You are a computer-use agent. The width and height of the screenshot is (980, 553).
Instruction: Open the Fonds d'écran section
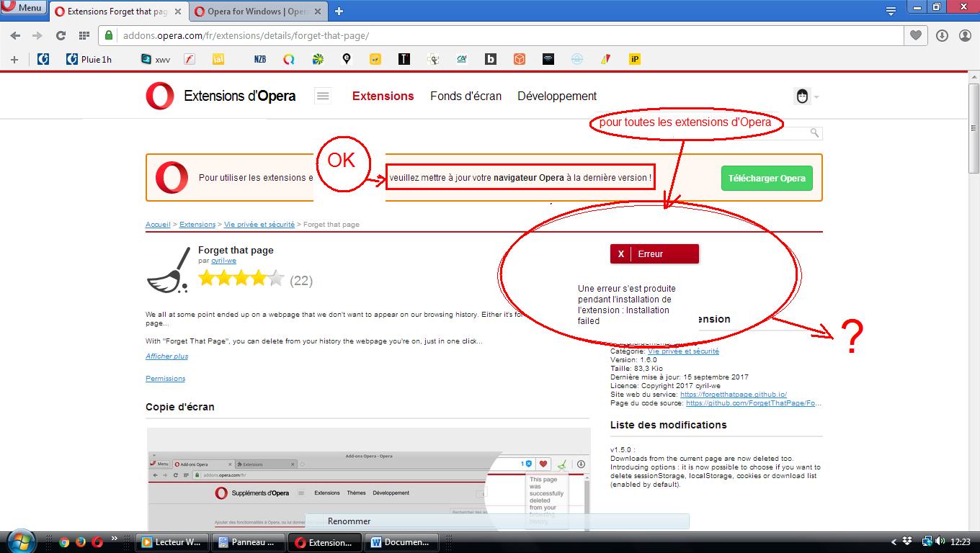(x=465, y=96)
